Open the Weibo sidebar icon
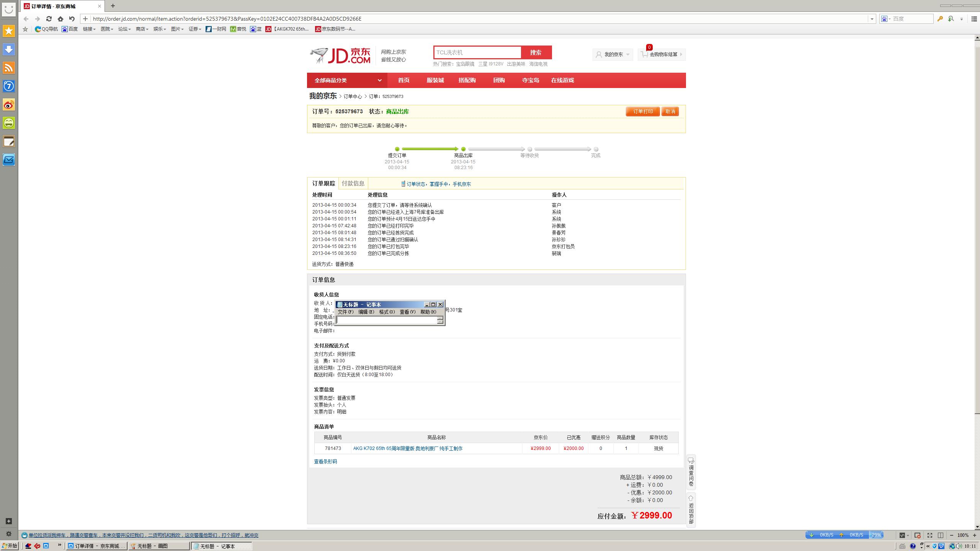This screenshot has width=980, height=551. coord(9,104)
